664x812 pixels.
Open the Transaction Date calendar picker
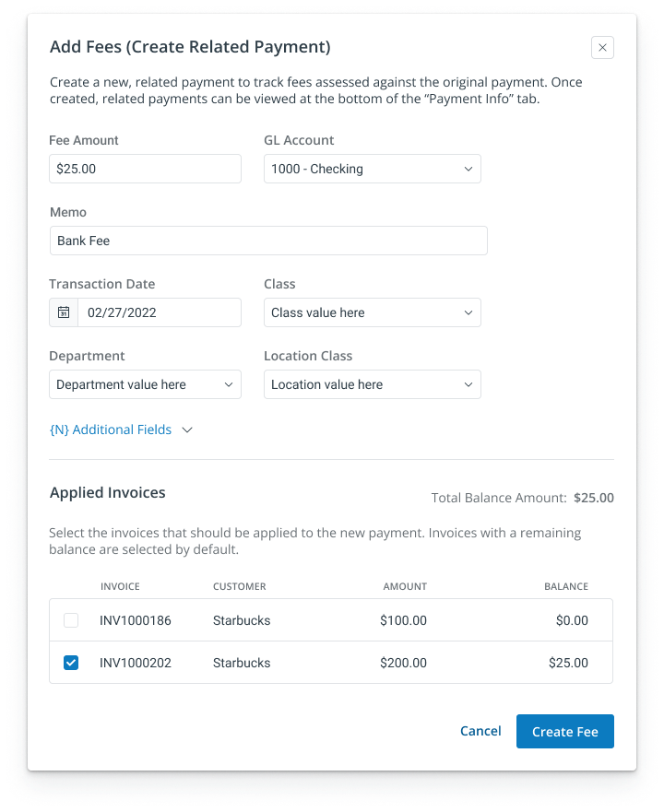(64, 312)
